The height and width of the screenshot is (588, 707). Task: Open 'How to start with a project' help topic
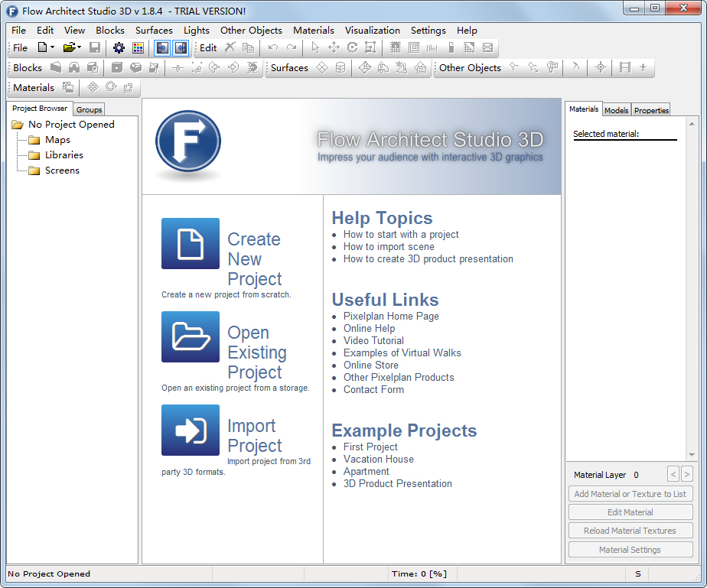tap(401, 234)
